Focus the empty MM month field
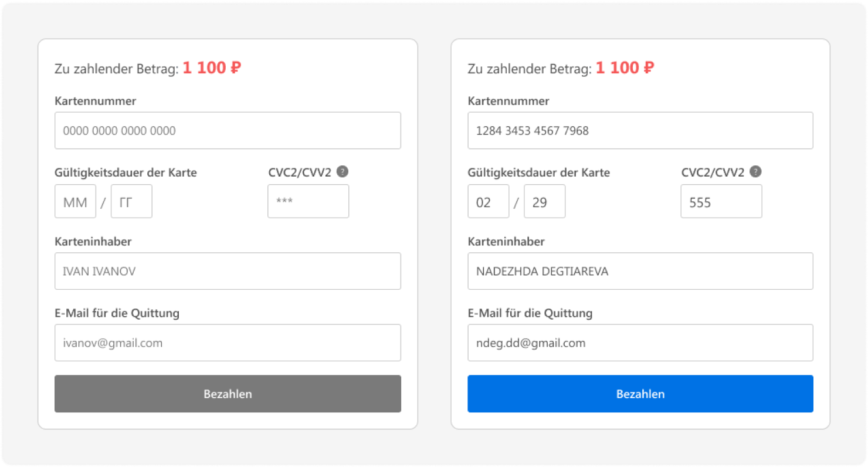 (75, 202)
